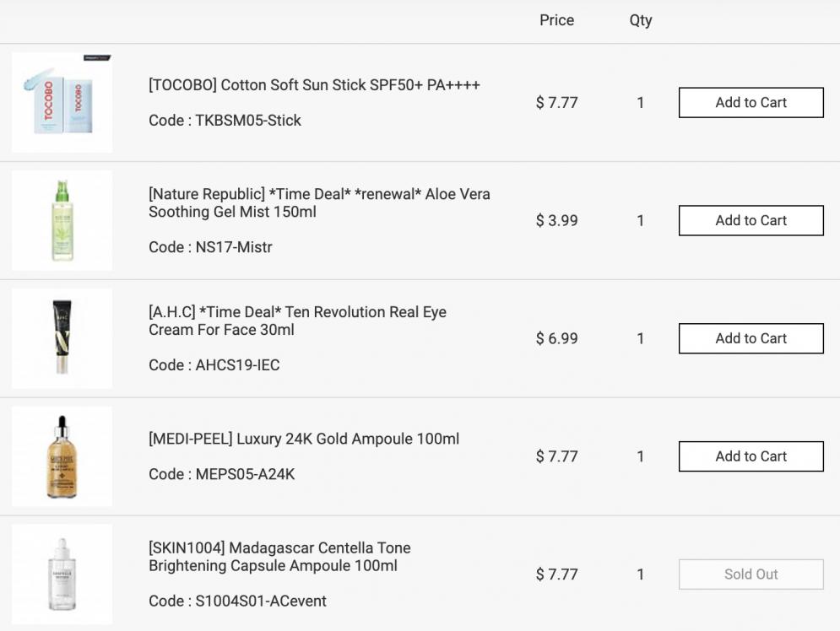The image size is (840, 631).
Task: Add MEDI-PEEL 24K Gold Ampoule to cart
Action: (751, 456)
